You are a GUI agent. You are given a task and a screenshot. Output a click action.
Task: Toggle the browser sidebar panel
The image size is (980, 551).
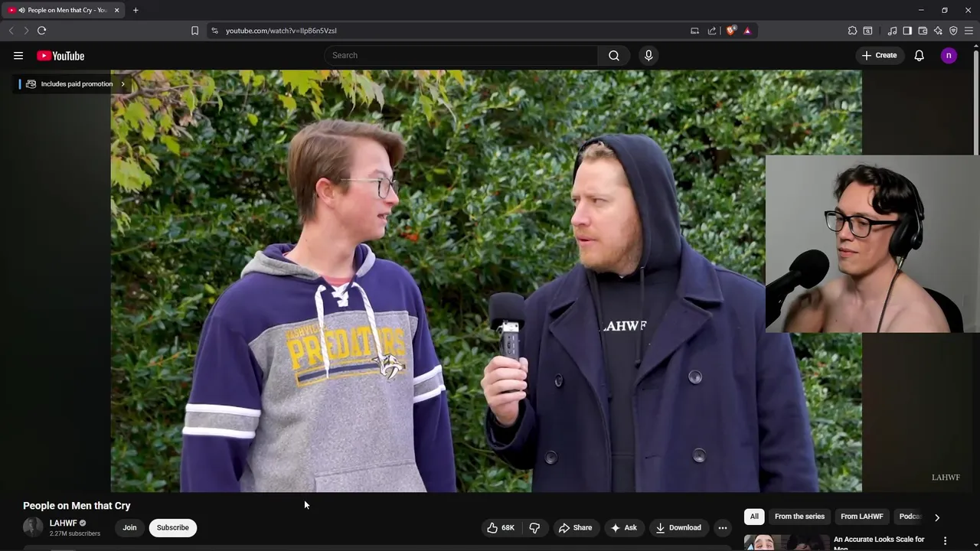coord(907,31)
